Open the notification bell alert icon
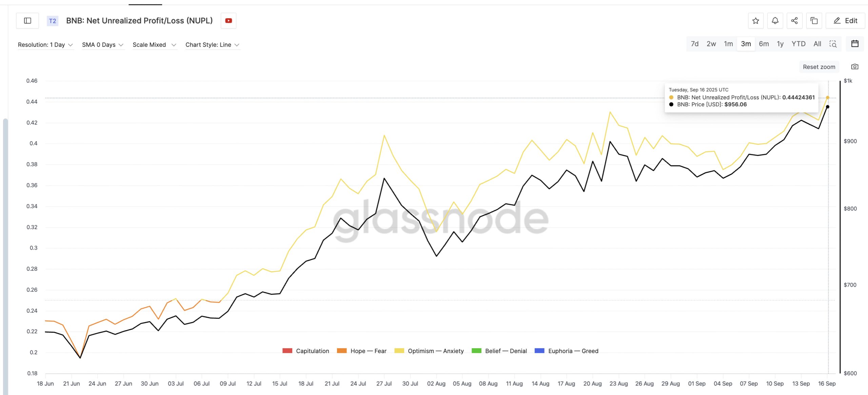868x395 pixels. click(x=775, y=21)
